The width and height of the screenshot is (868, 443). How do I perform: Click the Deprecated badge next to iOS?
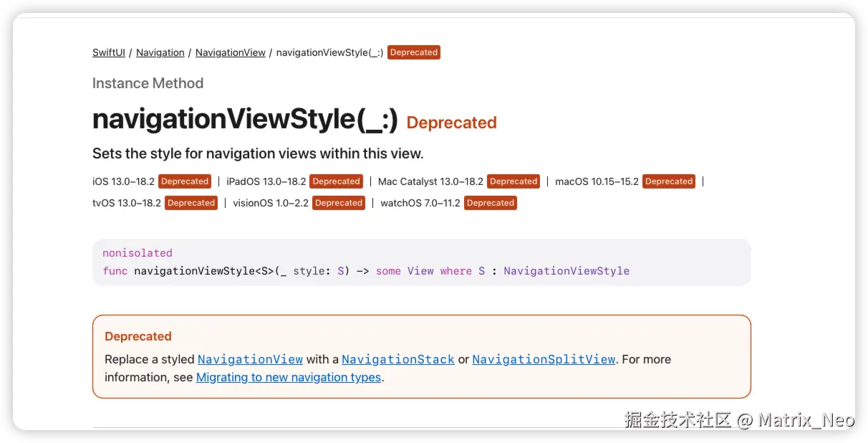(x=185, y=181)
